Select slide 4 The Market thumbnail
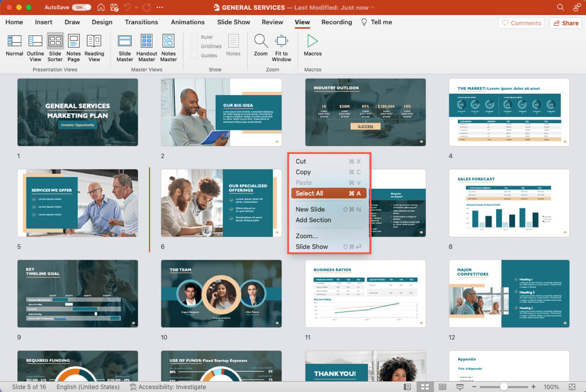586x392 pixels. coord(509,112)
